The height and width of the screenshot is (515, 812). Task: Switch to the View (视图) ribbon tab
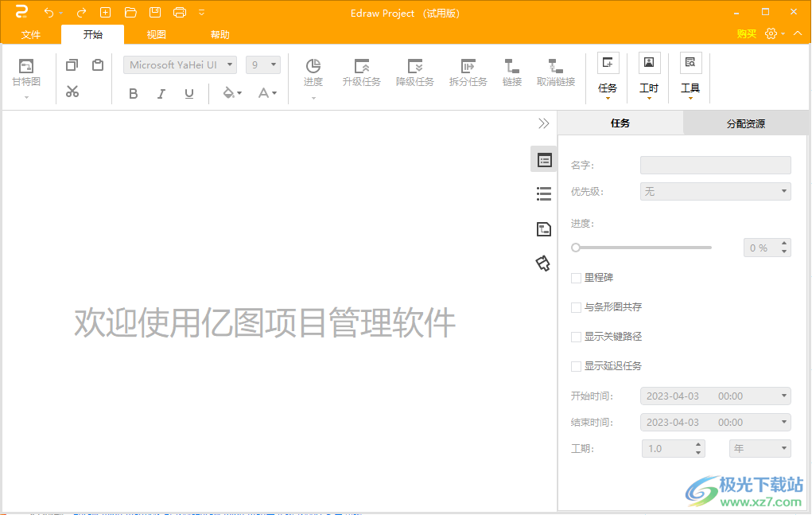[156, 35]
